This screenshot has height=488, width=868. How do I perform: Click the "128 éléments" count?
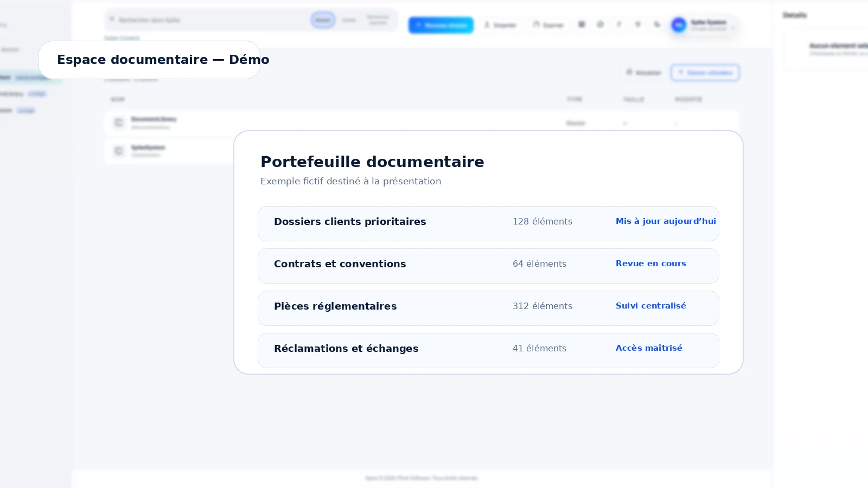542,221
